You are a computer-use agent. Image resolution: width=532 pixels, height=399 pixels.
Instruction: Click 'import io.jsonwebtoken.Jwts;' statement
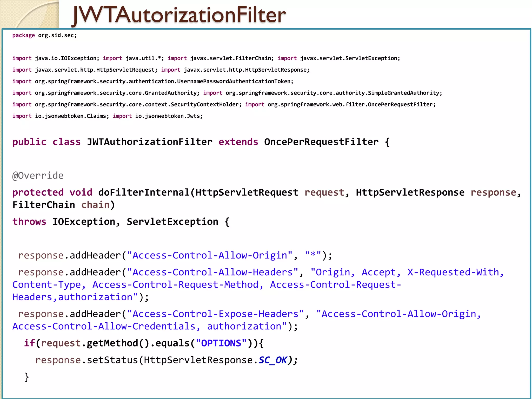(157, 116)
